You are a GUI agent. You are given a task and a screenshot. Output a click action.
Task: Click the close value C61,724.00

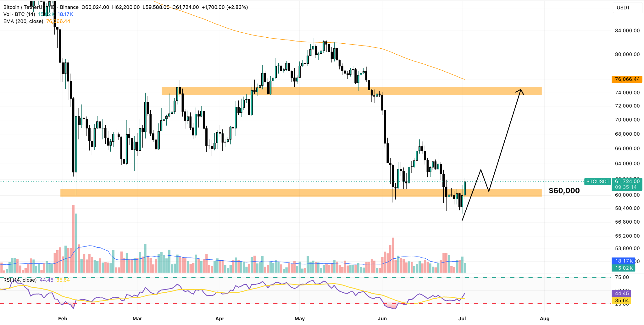pyautogui.click(x=186, y=7)
